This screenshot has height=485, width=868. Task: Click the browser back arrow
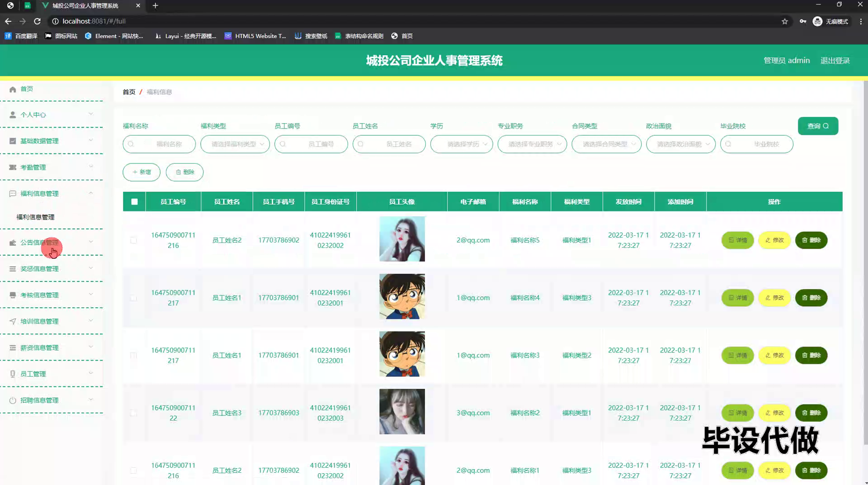[8, 21]
